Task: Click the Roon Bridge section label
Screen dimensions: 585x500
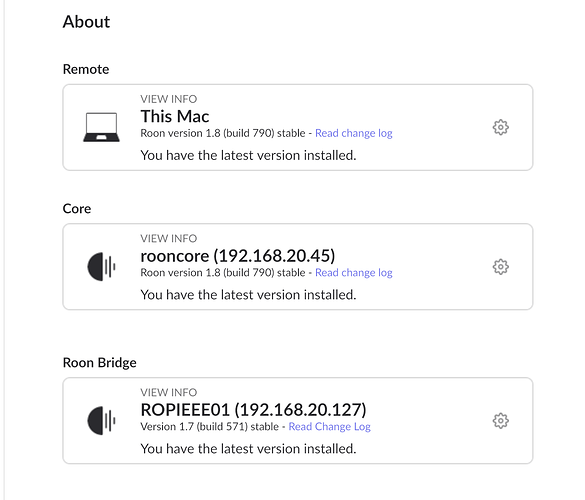Action: pos(100,363)
